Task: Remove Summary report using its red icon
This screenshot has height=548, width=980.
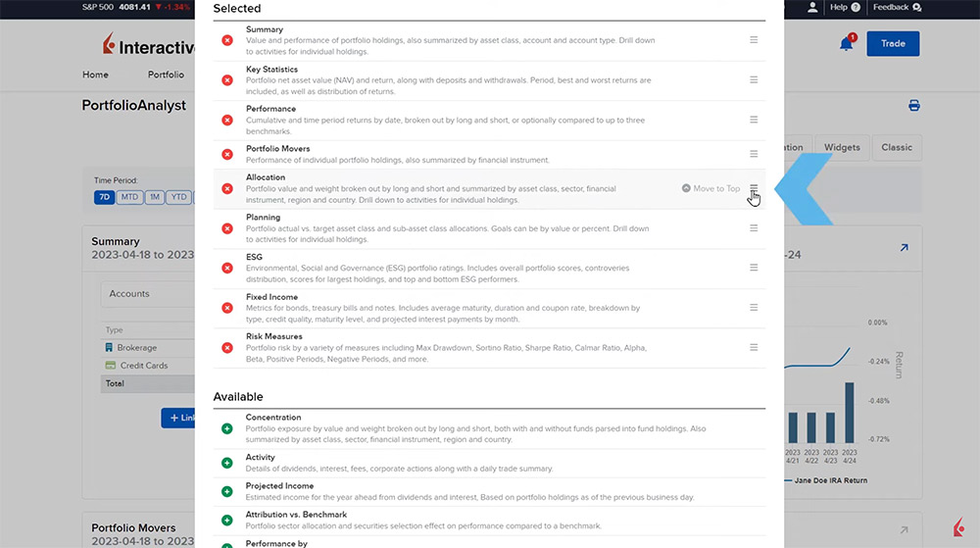Action: 227,40
